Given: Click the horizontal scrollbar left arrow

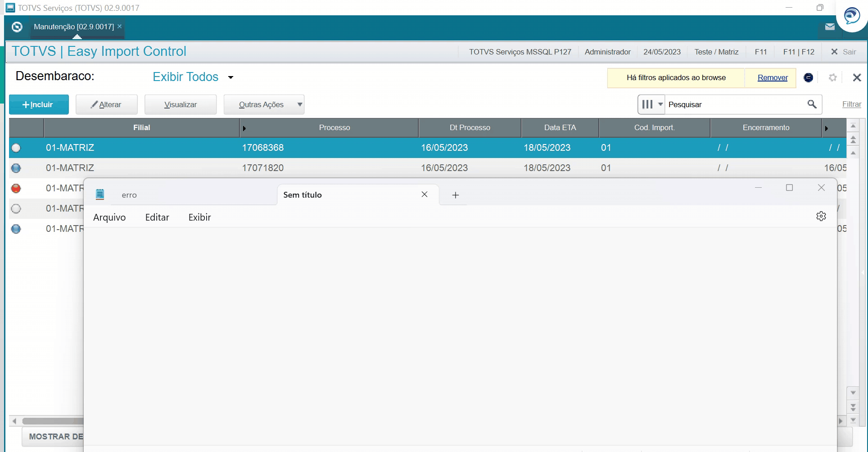Looking at the screenshot, I should (x=14, y=421).
